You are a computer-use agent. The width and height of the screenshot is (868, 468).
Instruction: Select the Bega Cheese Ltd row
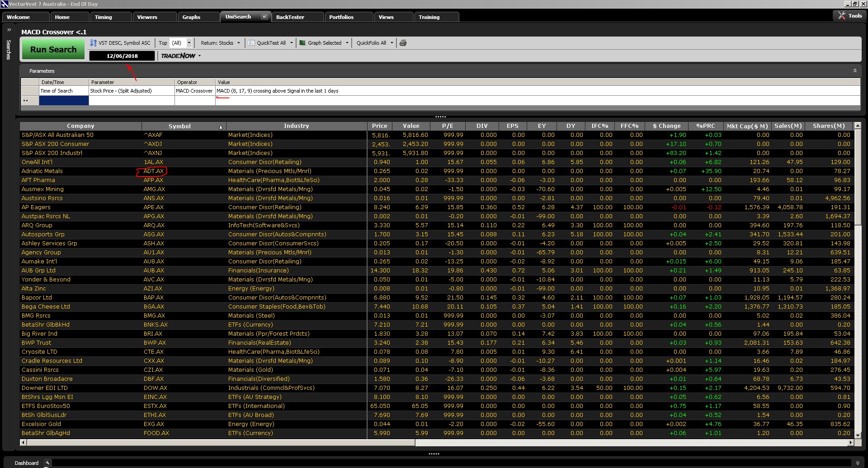point(437,307)
